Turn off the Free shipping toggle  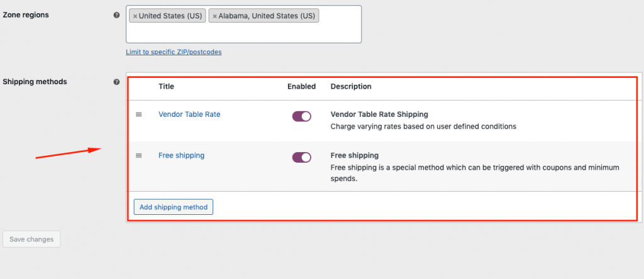point(301,157)
